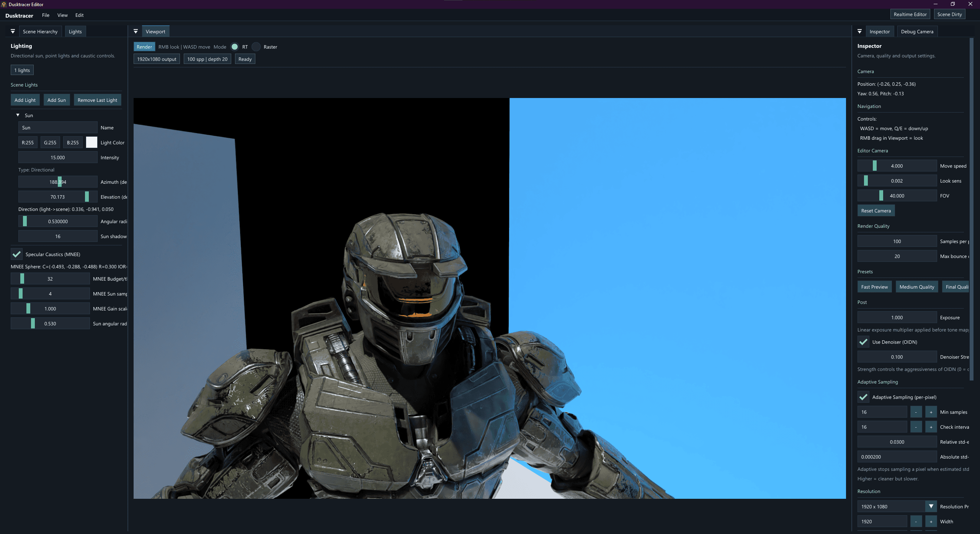Disable Specular Caustics (MNEE) checkbox
This screenshot has height=534, width=980.
point(16,254)
